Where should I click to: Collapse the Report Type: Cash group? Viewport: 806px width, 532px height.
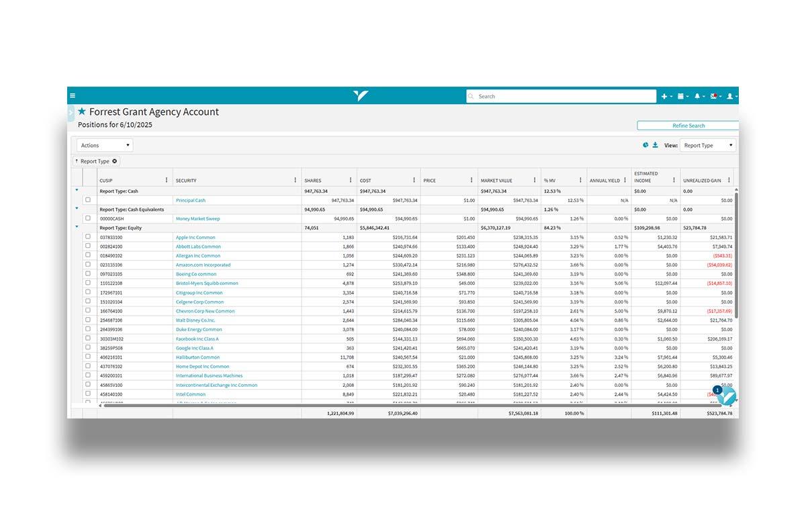tap(77, 190)
